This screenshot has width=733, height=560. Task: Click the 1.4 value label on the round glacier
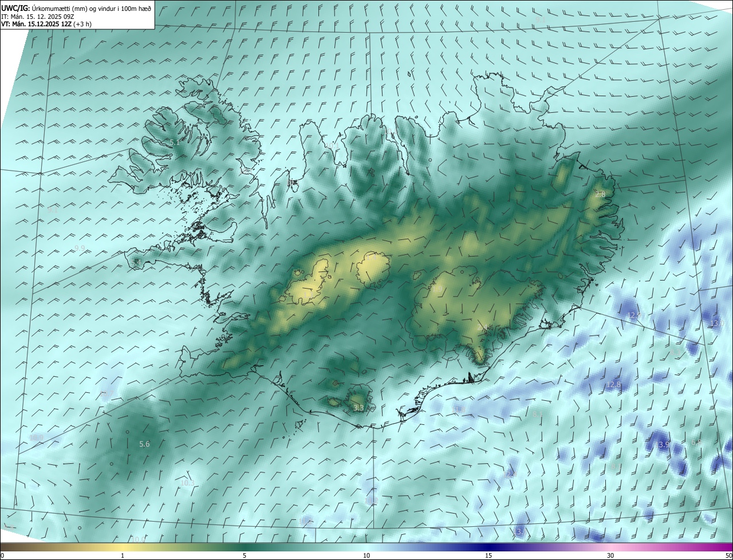[373, 258]
